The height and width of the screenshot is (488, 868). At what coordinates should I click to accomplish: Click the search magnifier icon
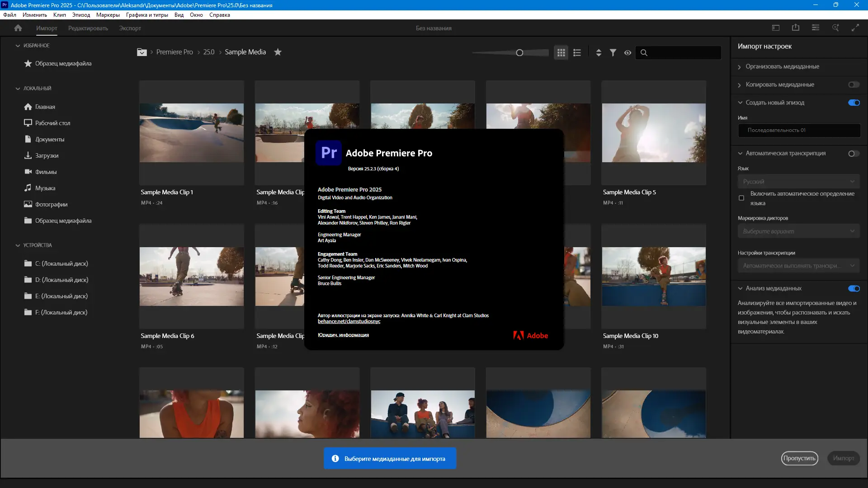pos(644,53)
